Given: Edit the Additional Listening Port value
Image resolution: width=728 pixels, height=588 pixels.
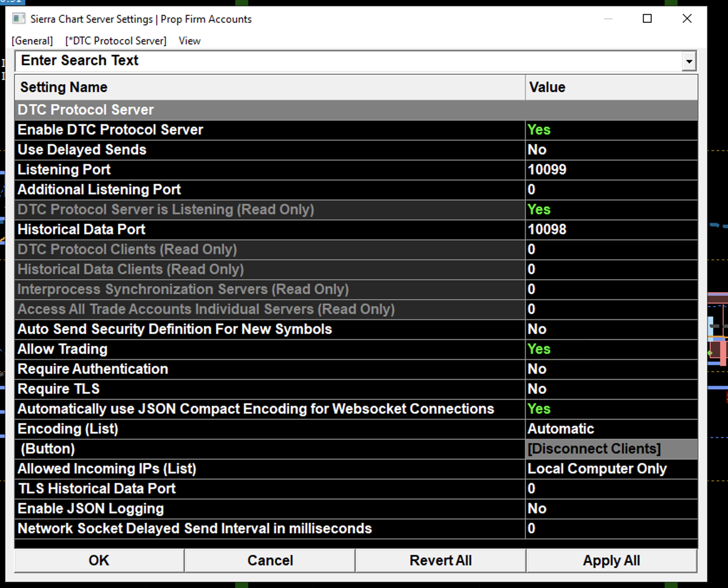Looking at the screenshot, I should (x=612, y=189).
